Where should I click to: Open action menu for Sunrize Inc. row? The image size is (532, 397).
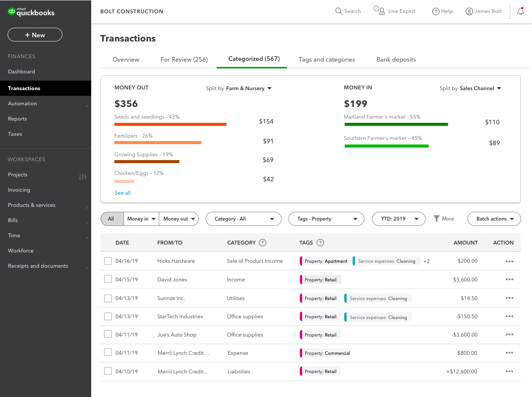coord(510,298)
